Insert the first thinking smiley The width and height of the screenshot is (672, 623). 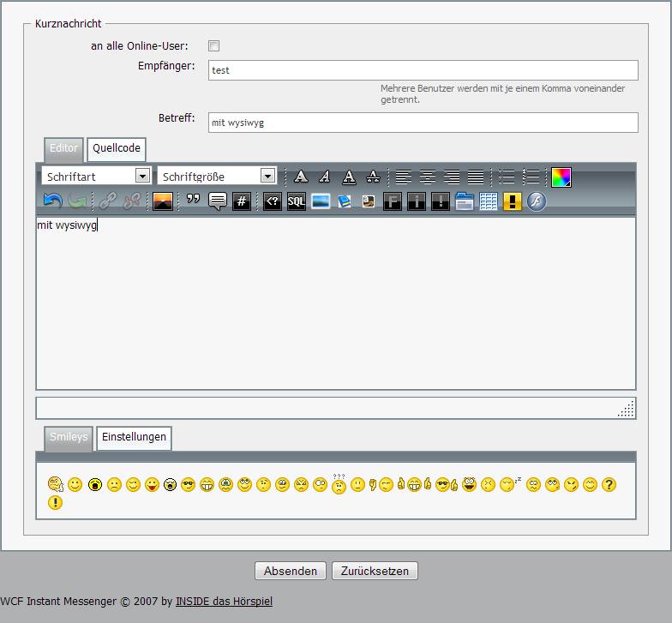[56, 485]
